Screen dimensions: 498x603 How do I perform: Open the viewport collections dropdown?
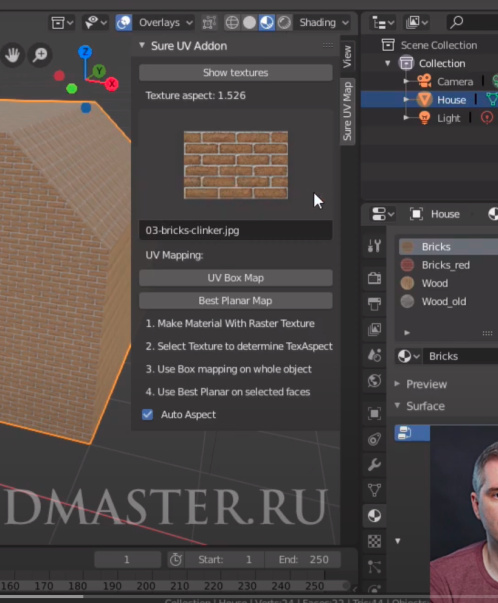click(x=62, y=23)
